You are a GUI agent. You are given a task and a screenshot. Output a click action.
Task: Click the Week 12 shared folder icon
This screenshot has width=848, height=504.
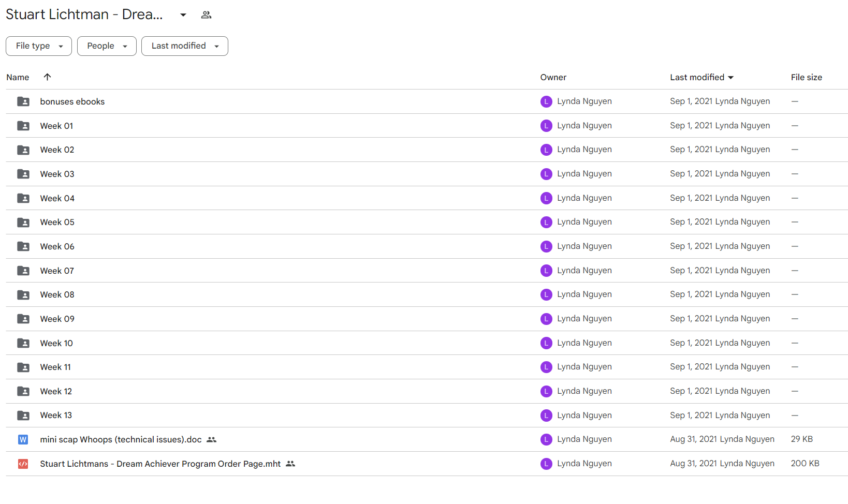pyautogui.click(x=23, y=391)
